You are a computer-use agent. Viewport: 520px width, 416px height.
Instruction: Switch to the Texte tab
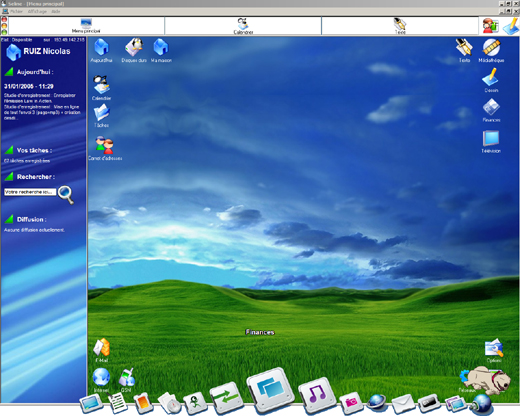[400, 26]
